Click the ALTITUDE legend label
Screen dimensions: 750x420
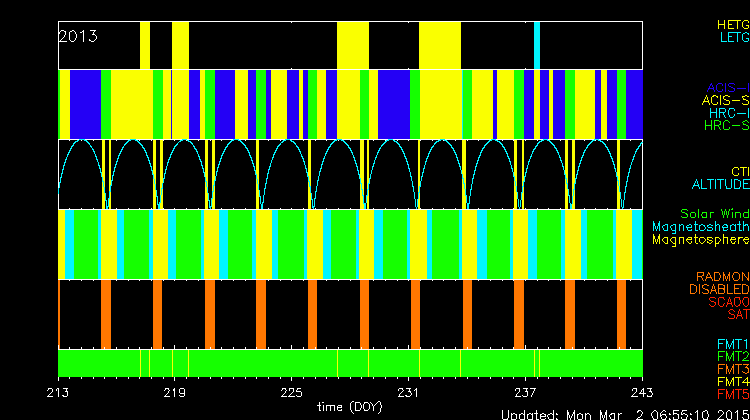(719, 185)
